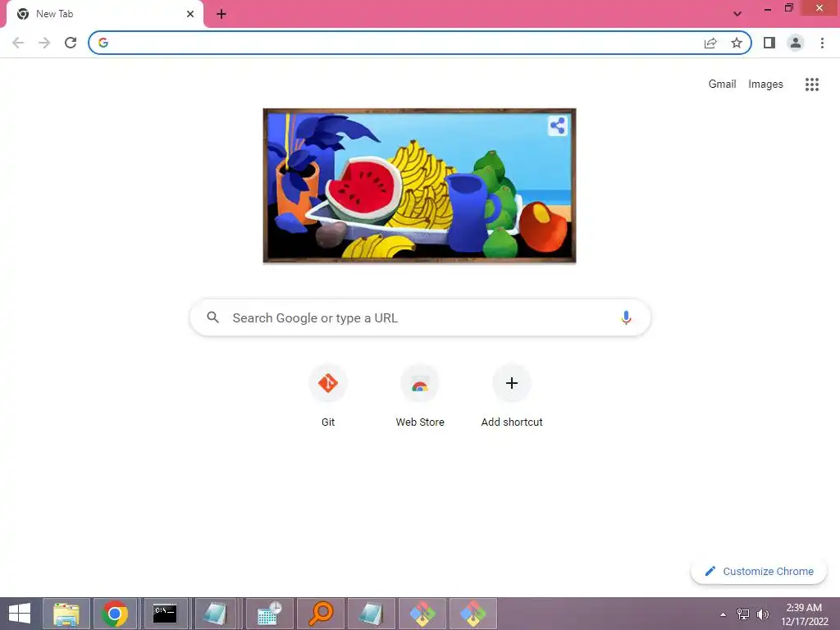Open the Images link
The height and width of the screenshot is (630, 840).
pos(765,84)
